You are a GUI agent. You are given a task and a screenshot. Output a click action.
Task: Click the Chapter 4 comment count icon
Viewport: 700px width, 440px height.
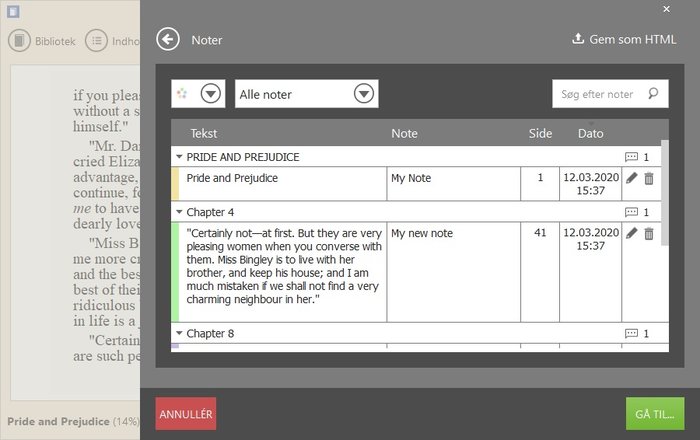[x=631, y=212]
